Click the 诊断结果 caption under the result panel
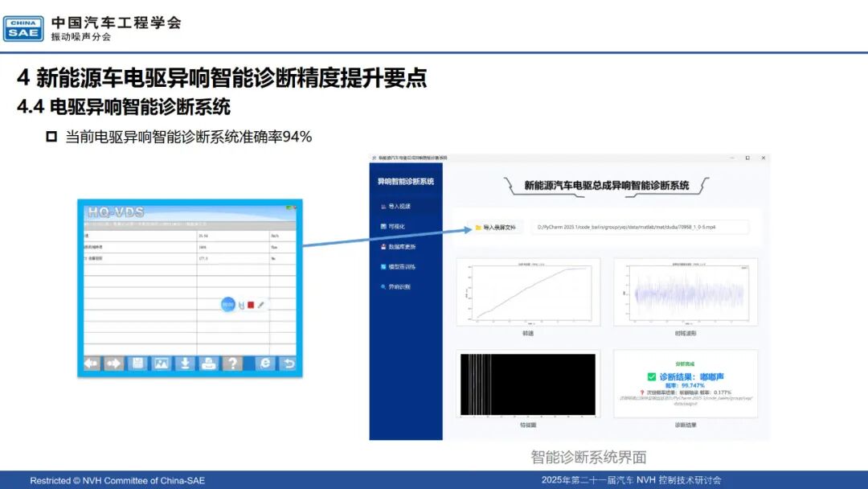Viewport: 868px width, 489px height. [686, 425]
